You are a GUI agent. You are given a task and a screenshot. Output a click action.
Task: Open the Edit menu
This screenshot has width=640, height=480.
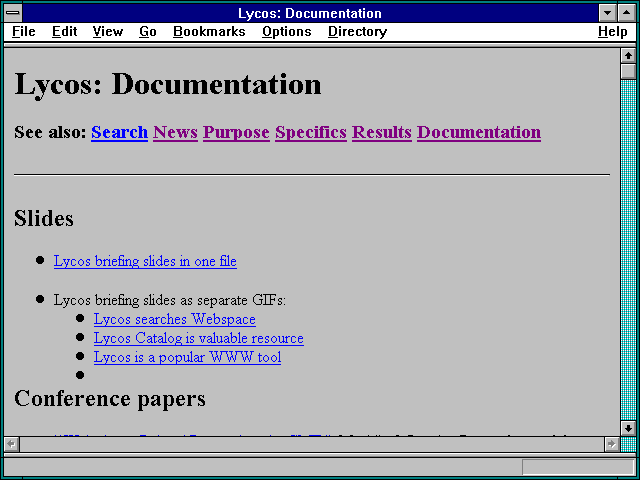(x=64, y=31)
